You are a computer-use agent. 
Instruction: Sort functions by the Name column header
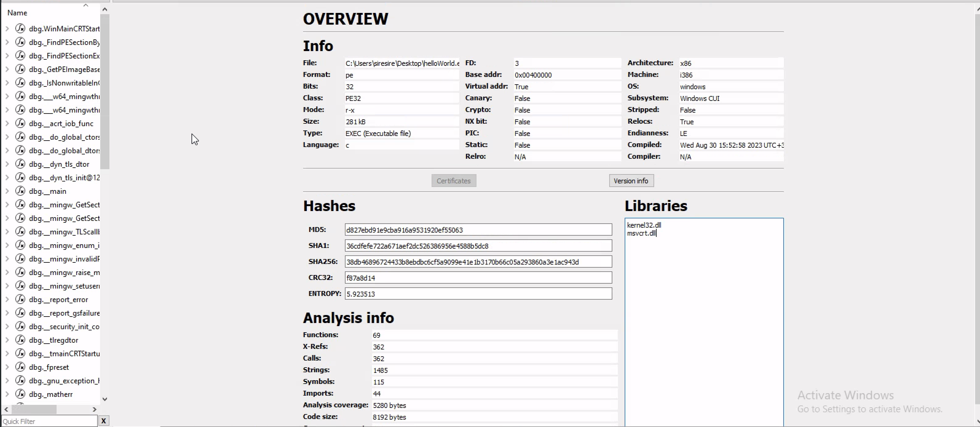[x=17, y=13]
